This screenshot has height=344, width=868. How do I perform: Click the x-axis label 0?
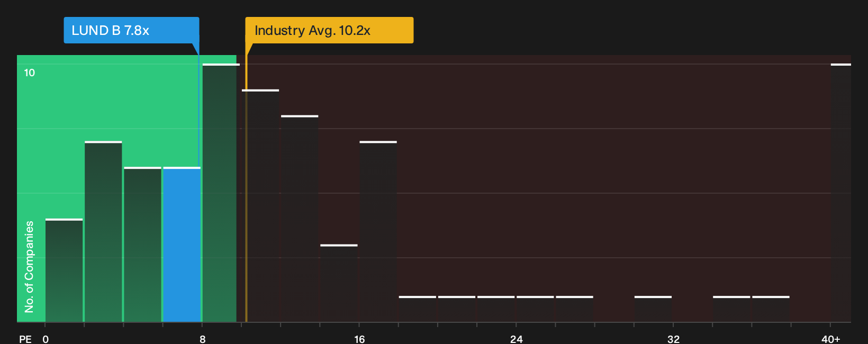pos(46,339)
